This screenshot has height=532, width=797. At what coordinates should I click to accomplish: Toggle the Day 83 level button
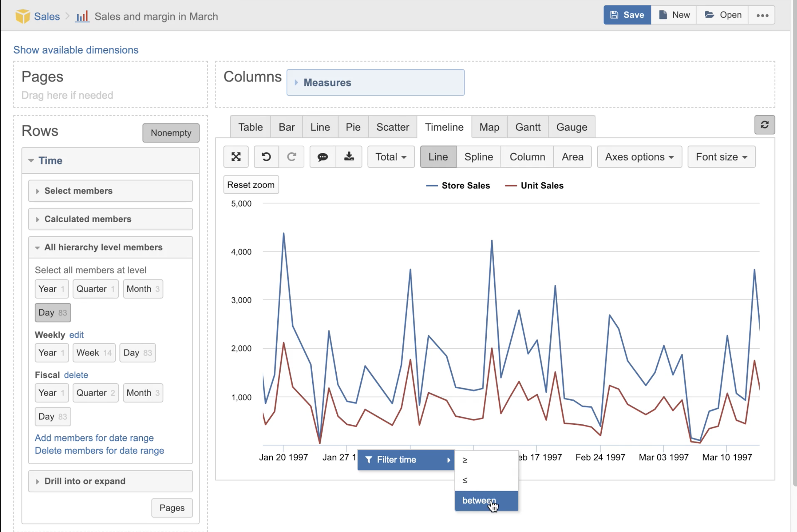[x=53, y=313]
